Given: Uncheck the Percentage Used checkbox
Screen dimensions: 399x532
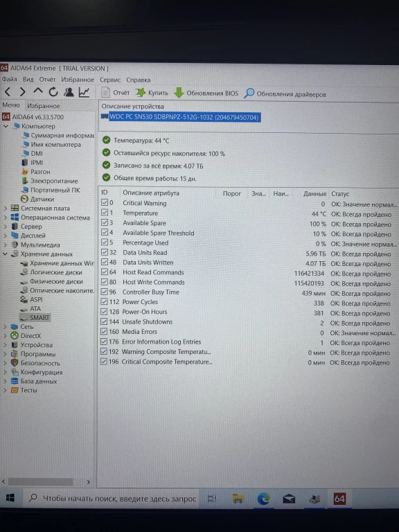Looking at the screenshot, I should click(105, 242).
